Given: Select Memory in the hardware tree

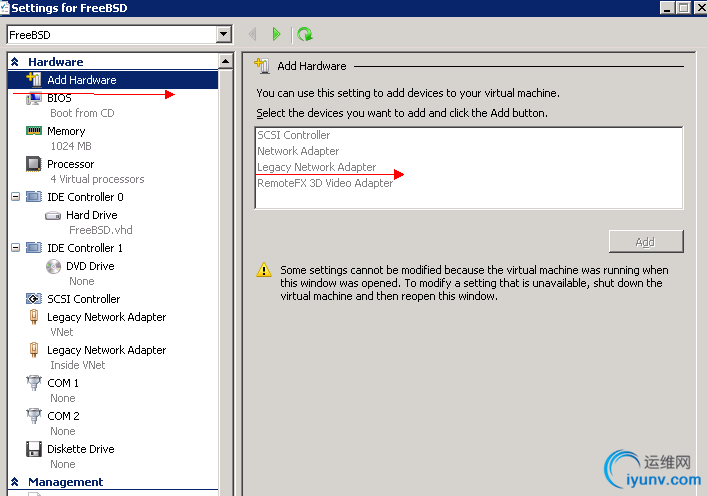Looking at the screenshot, I should [x=66, y=131].
